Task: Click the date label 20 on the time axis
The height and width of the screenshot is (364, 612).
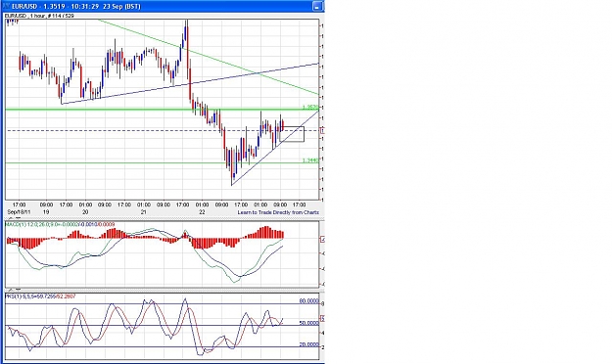Action: pyautogui.click(x=85, y=212)
